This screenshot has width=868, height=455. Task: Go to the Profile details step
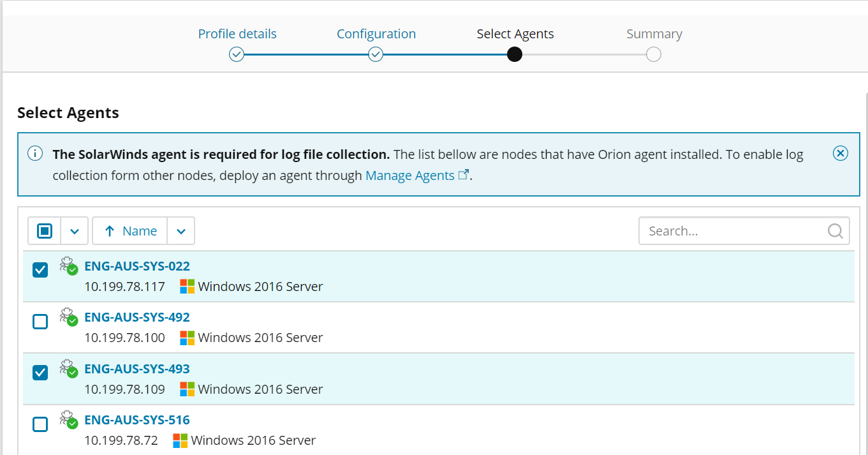pyautogui.click(x=237, y=34)
